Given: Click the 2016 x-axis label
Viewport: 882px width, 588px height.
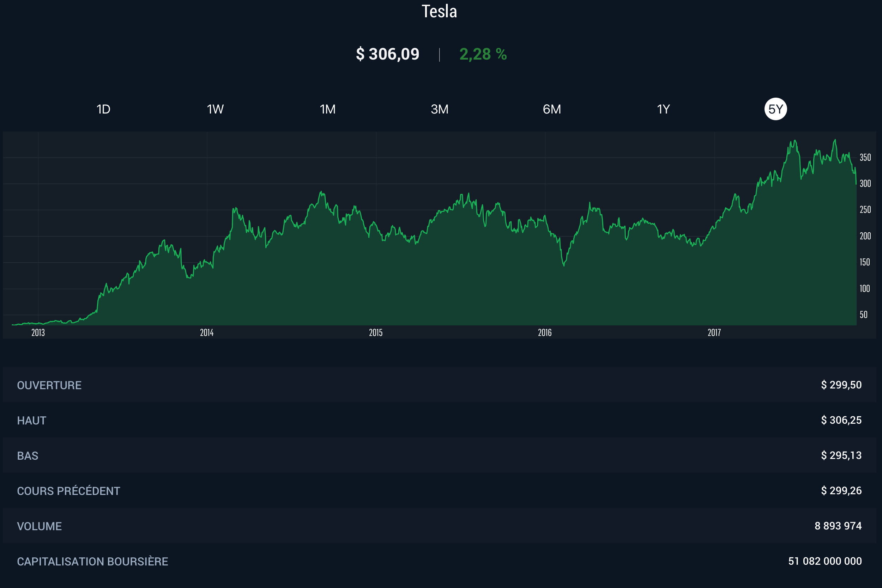Looking at the screenshot, I should [x=545, y=333].
